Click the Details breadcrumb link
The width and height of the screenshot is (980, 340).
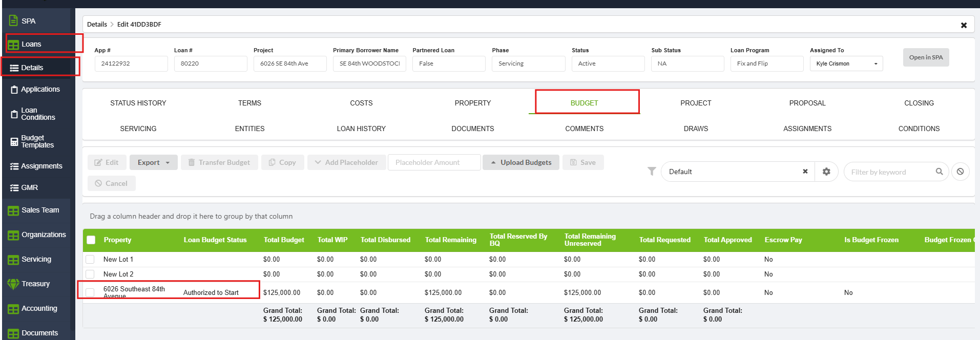pos(97,25)
